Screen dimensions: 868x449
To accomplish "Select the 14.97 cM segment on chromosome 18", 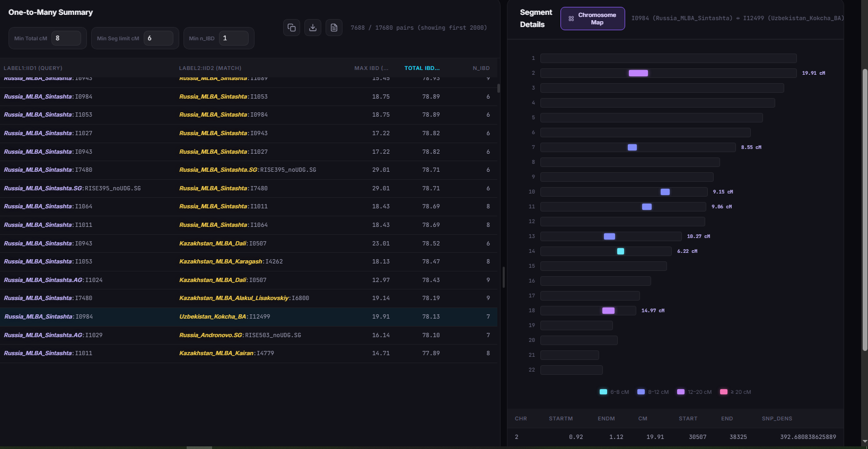I will click(609, 311).
